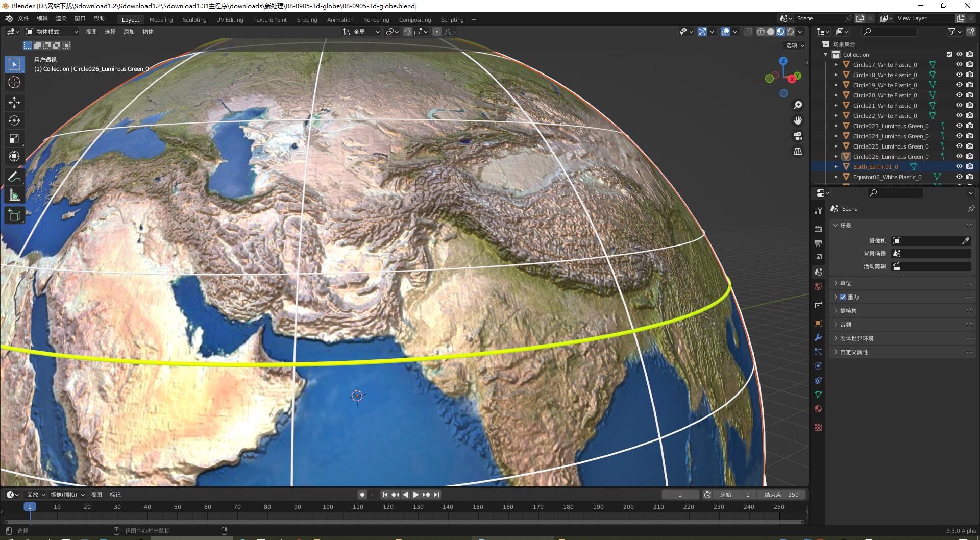
Task: Select the Annotate pencil tool
Action: [14, 177]
